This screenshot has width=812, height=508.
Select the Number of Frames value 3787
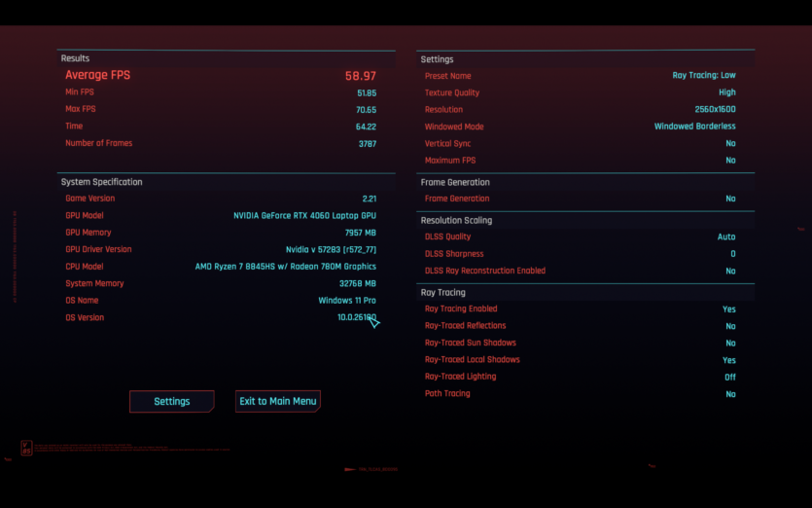click(368, 144)
